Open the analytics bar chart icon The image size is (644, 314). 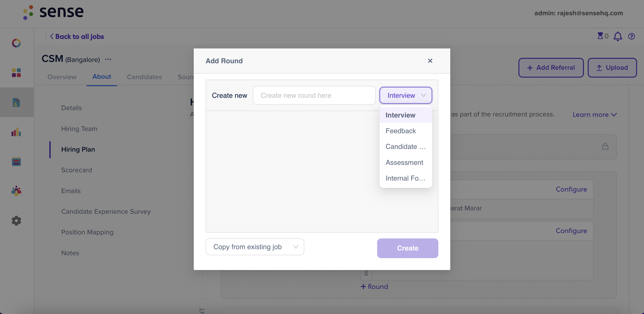click(x=16, y=132)
